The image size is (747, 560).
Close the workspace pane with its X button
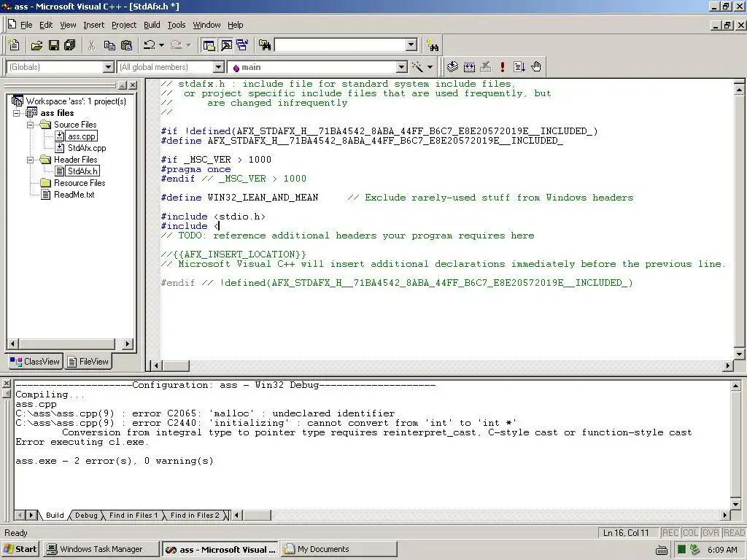point(133,85)
